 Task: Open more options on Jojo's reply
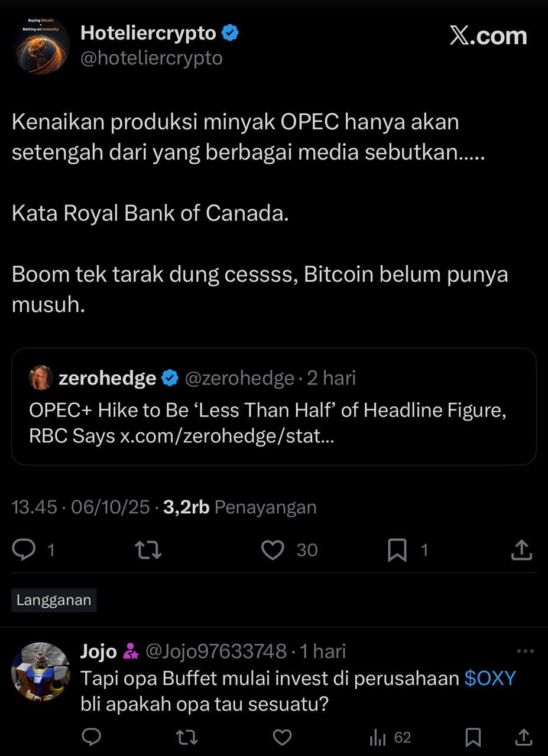coord(525,651)
